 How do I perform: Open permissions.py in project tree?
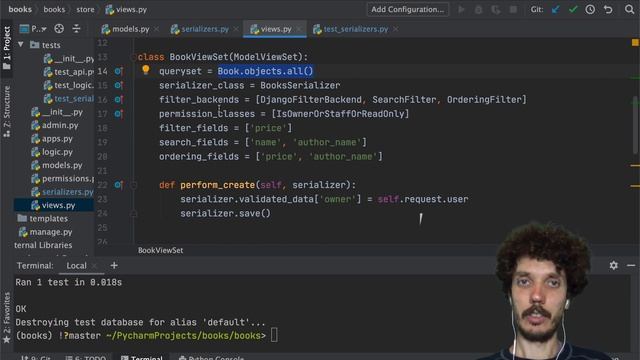(63, 178)
